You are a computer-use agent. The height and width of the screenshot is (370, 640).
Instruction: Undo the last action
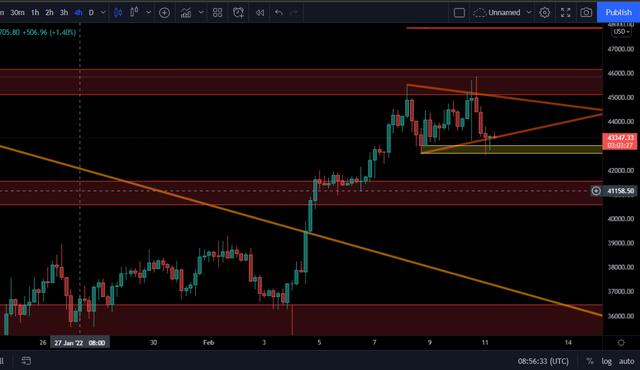coord(279,13)
